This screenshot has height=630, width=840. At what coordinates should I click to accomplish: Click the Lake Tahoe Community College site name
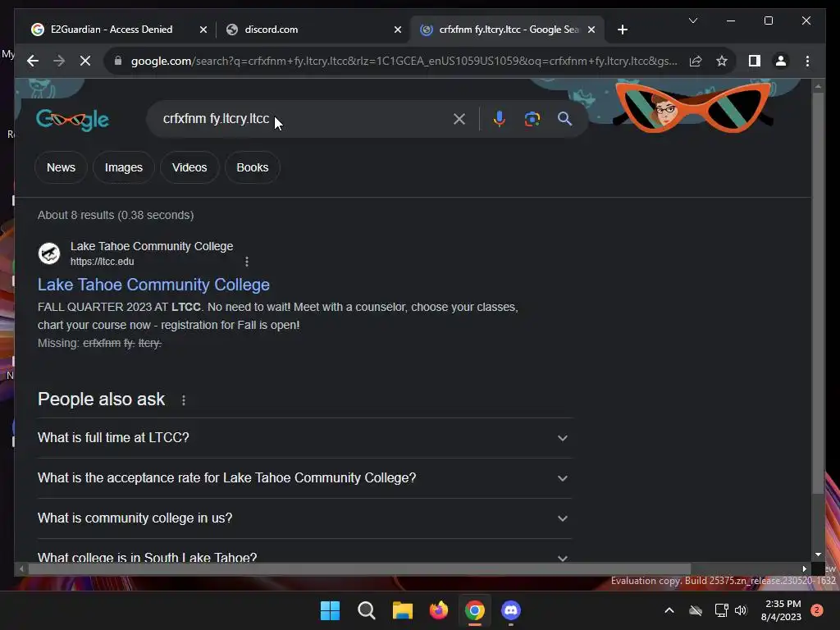point(152,246)
